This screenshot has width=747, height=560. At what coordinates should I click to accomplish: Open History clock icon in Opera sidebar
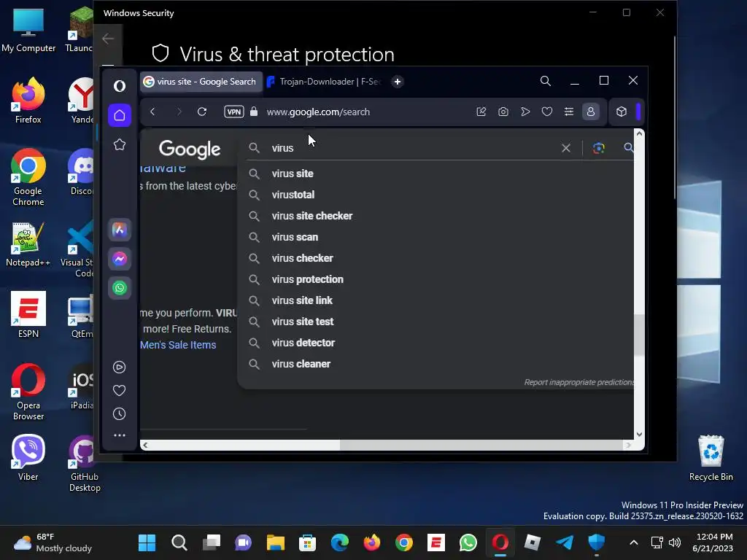(119, 414)
